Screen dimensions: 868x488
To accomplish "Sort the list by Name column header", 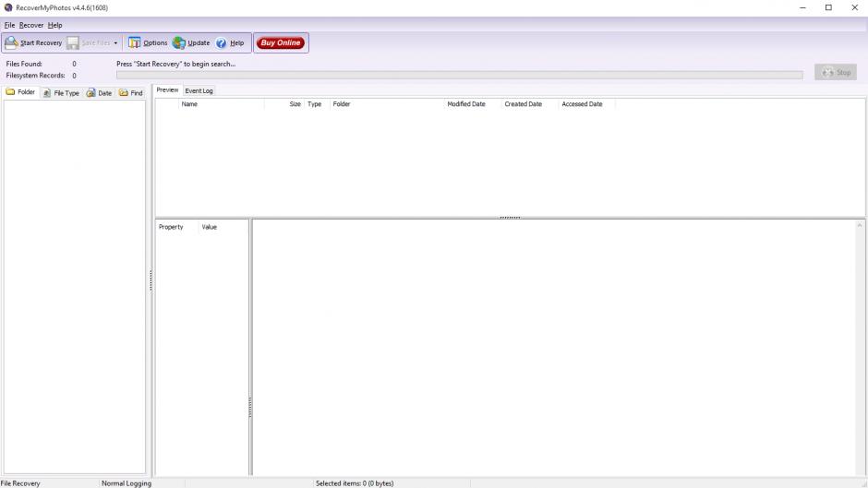I will tap(189, 104).
